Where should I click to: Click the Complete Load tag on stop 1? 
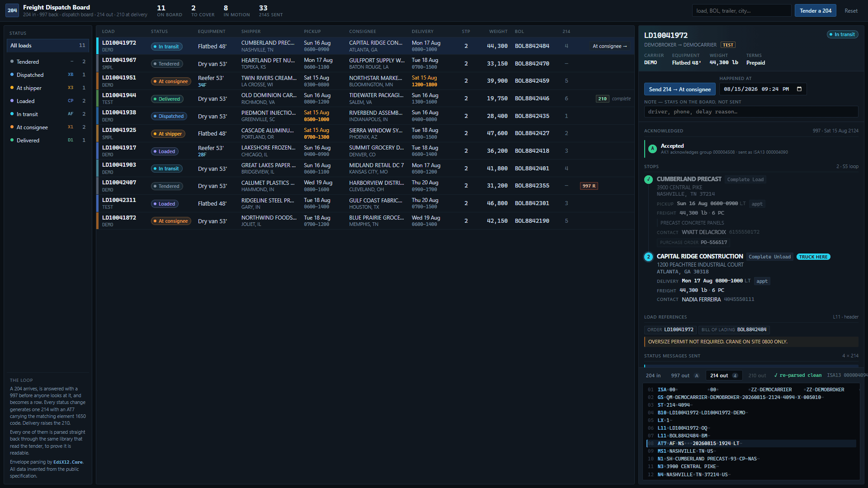click(745, 179)
